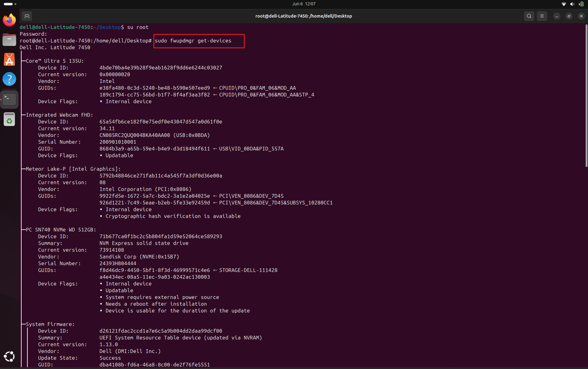Click the 'Integrated Webcam FHD:' heading
The image size is (588, 369).
click(59, 115)
